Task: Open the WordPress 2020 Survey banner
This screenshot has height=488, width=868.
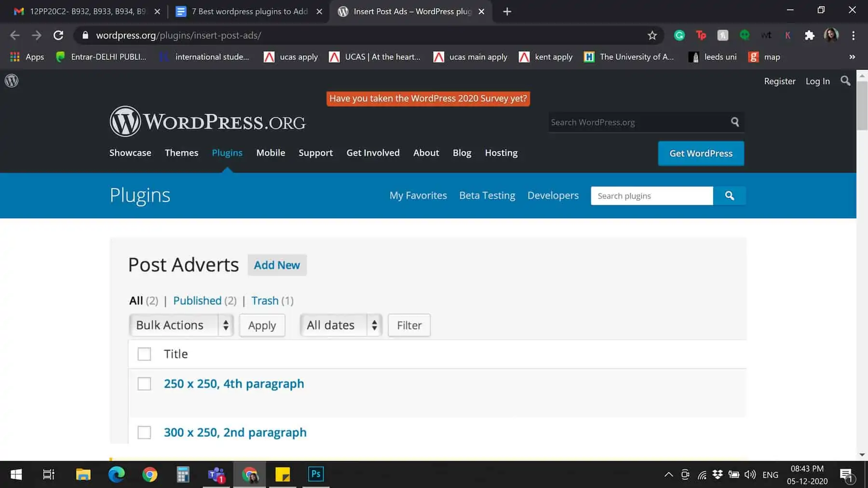Action: [x=428, y=98]
